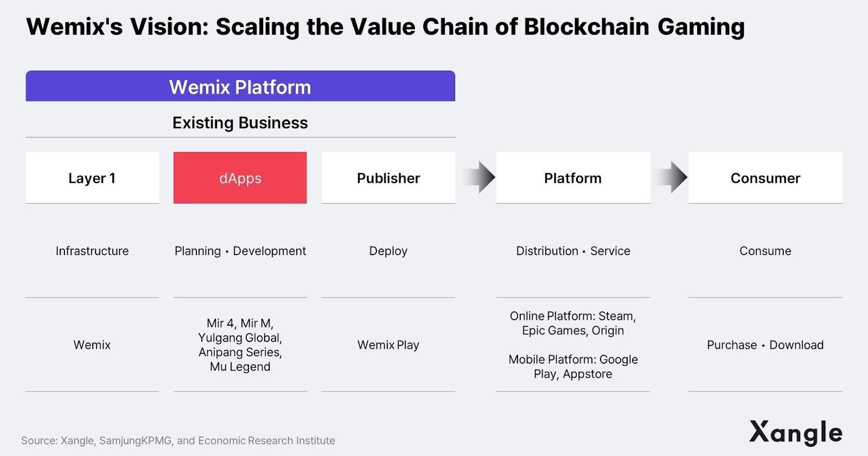Click the Wemix Play text
The width and height of the screenshot is (868, 456).
tap(388, 345)
